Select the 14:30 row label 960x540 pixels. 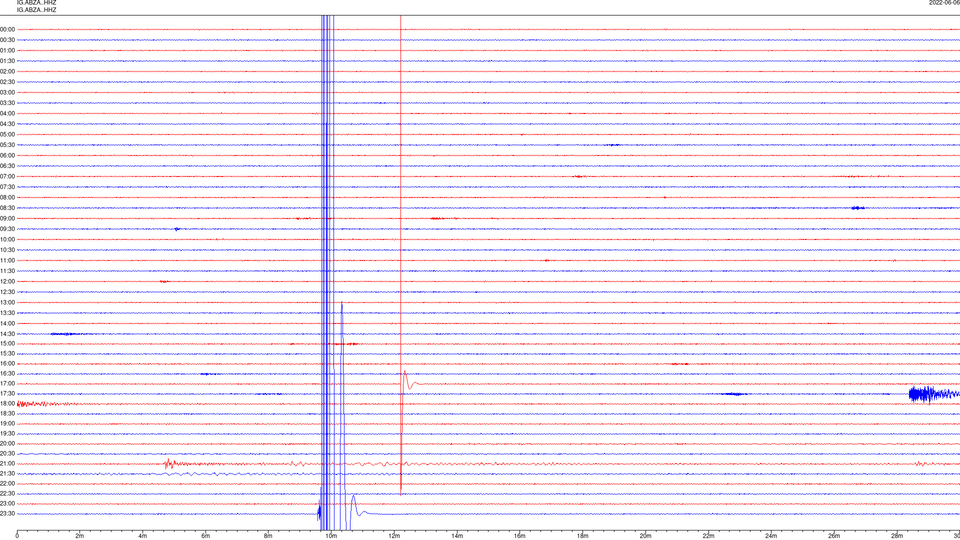pyautogui.click(x=7, y=334)
